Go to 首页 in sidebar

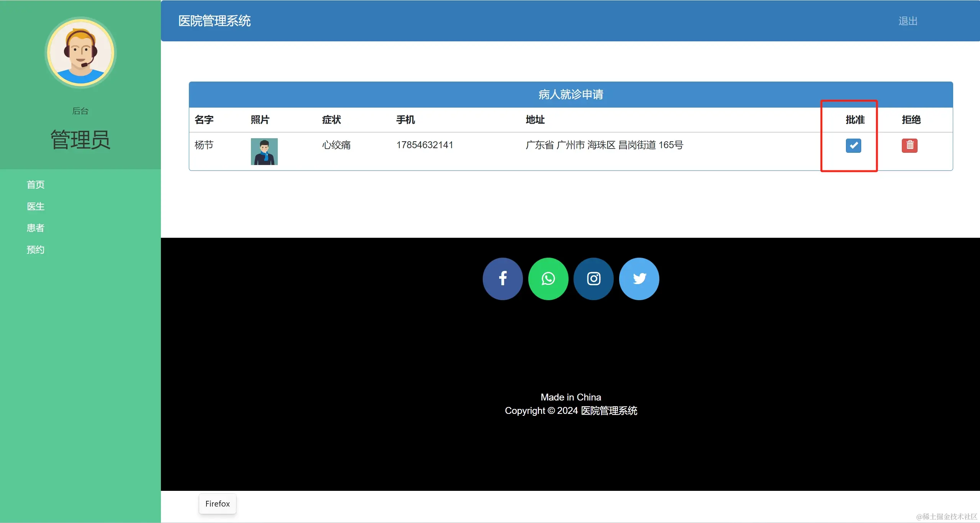coord(36,185)
